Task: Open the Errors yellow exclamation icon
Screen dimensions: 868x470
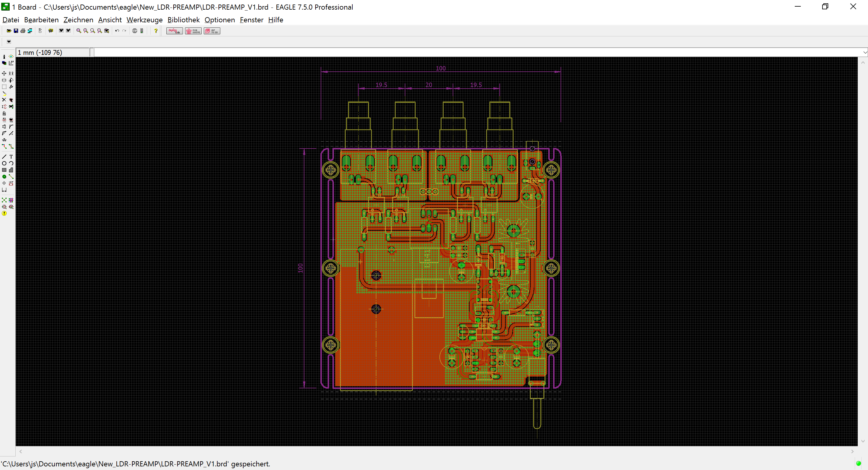Action: coord(4,214)
